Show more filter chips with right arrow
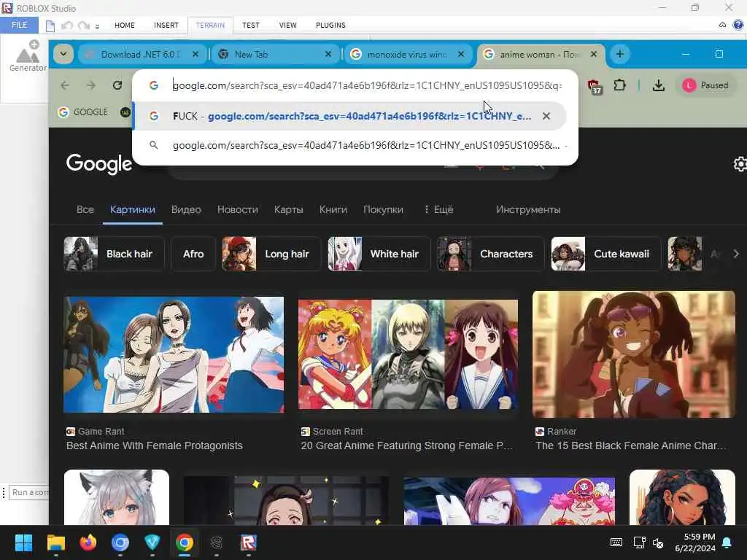Image resolution: width=747 pixels, height=560 pixels. (736, 254)
